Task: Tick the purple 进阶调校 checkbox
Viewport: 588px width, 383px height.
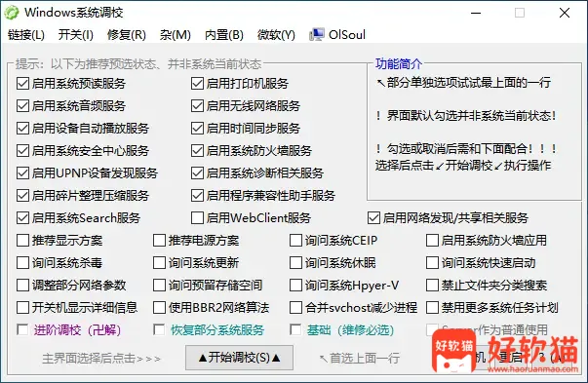Action: [22, 330]
